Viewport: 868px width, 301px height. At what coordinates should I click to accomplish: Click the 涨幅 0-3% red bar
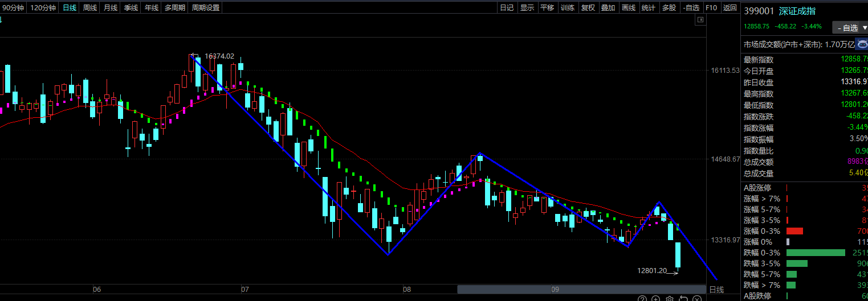[794, 231]
